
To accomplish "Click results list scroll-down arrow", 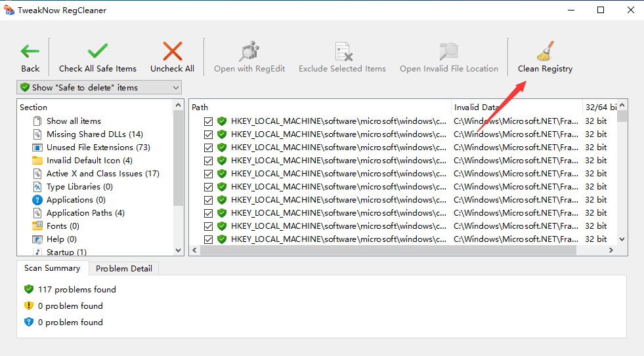I will (x=622, y=239).
